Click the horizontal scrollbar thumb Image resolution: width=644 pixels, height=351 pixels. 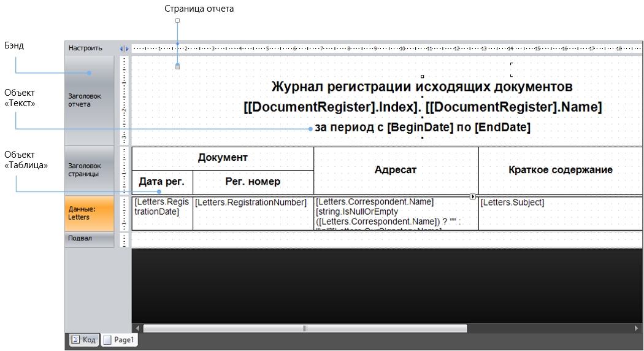(305, 328)
